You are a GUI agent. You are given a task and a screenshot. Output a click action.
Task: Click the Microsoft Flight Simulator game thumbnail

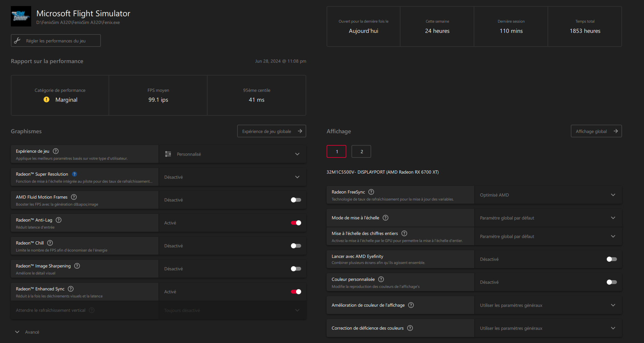(x=21, y=16)
